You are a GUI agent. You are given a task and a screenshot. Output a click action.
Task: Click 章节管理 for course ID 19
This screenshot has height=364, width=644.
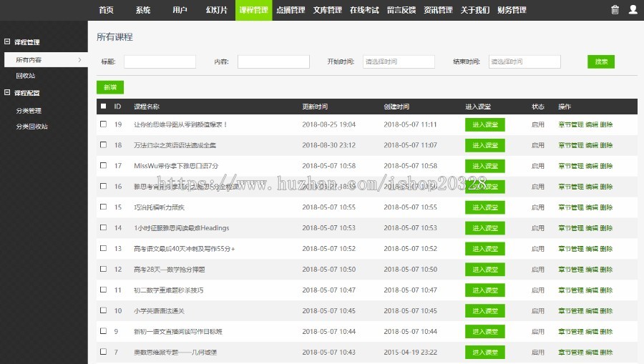click(571, 124)
